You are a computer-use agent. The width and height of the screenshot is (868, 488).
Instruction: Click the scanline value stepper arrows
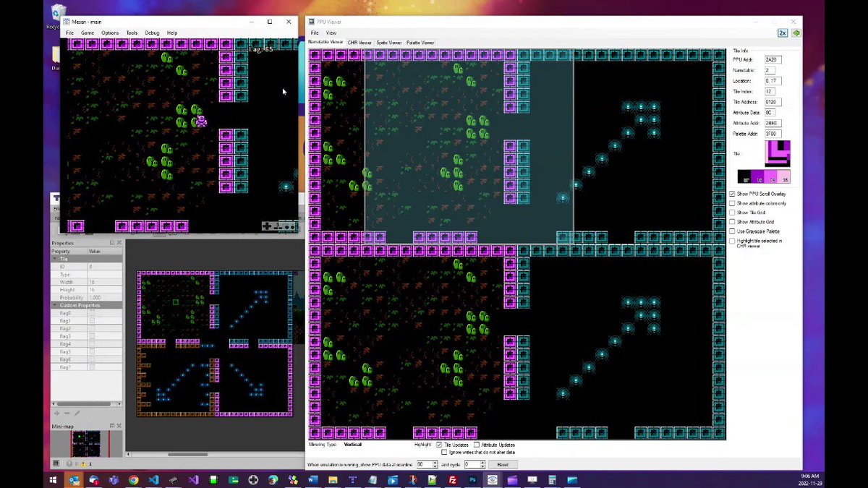435,464
